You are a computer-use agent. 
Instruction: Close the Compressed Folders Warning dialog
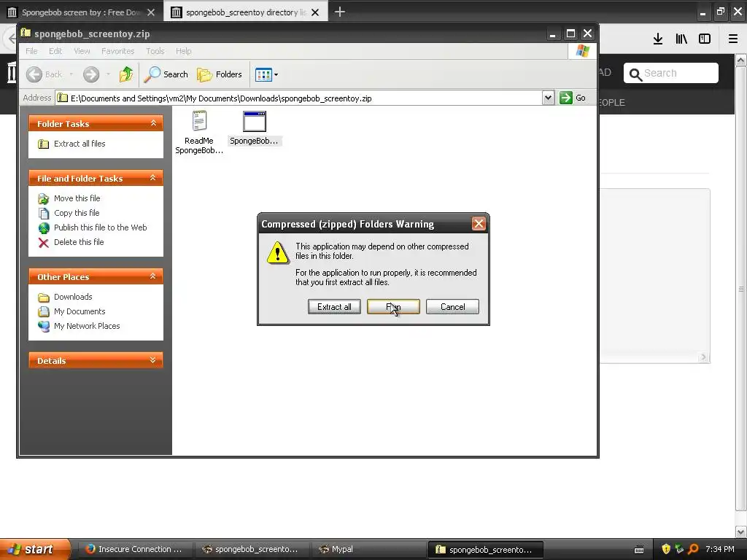479,224
